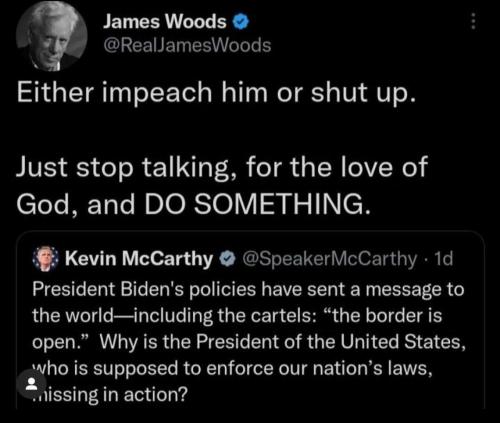Viewport: 500px width, 423px height.
Task: Click the 'DO SOMETHING' tweet text line
Action: click(x=193, y=204)
